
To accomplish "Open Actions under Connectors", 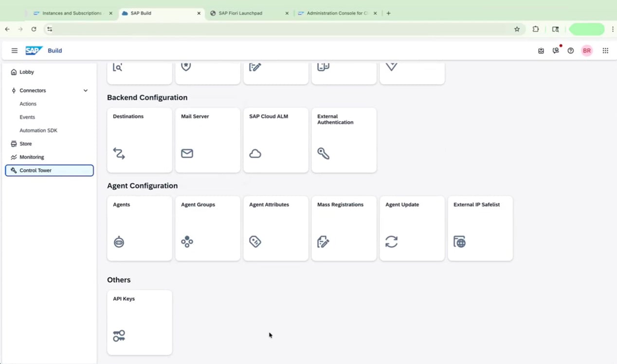I will [x=28, y=104].
